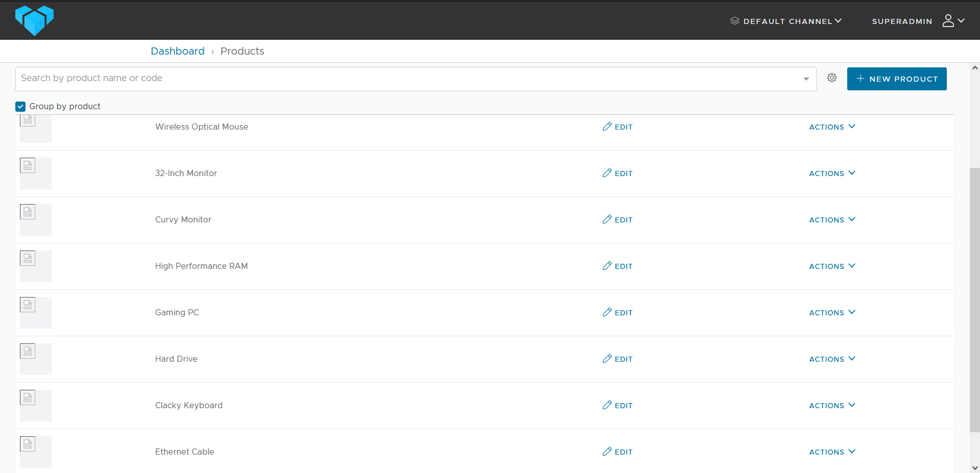Click the plus icon inside New Product button
The image size is (980, 473).
(x=861, y=79)
